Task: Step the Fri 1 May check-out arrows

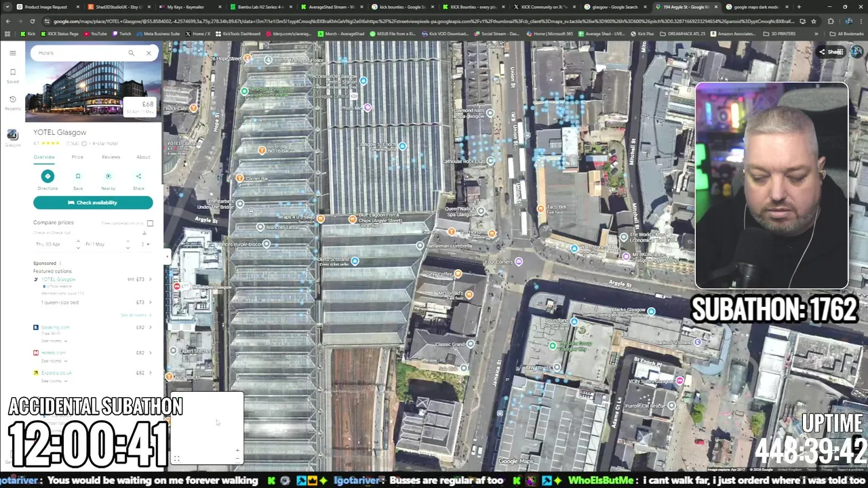Action: pos(127,244)
